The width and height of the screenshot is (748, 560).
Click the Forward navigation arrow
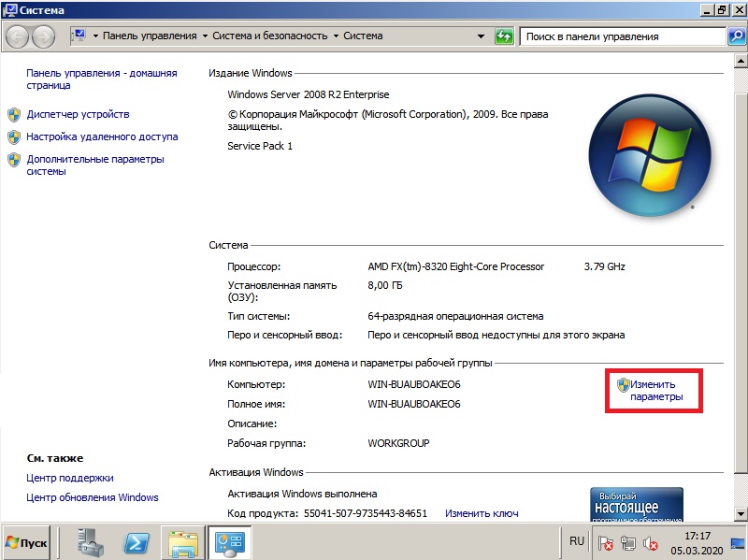pyautogui.click(x=43, y=36)
